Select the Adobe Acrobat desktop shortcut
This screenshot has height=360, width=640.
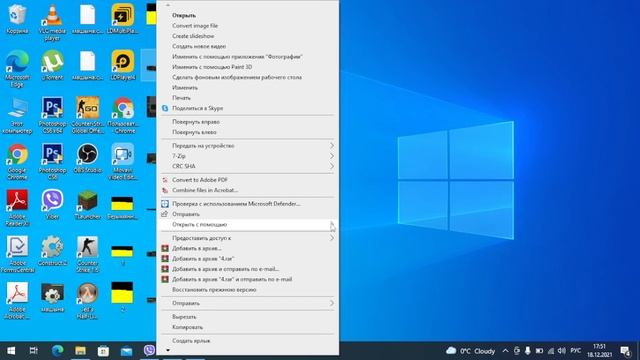(x=17, y=301)
